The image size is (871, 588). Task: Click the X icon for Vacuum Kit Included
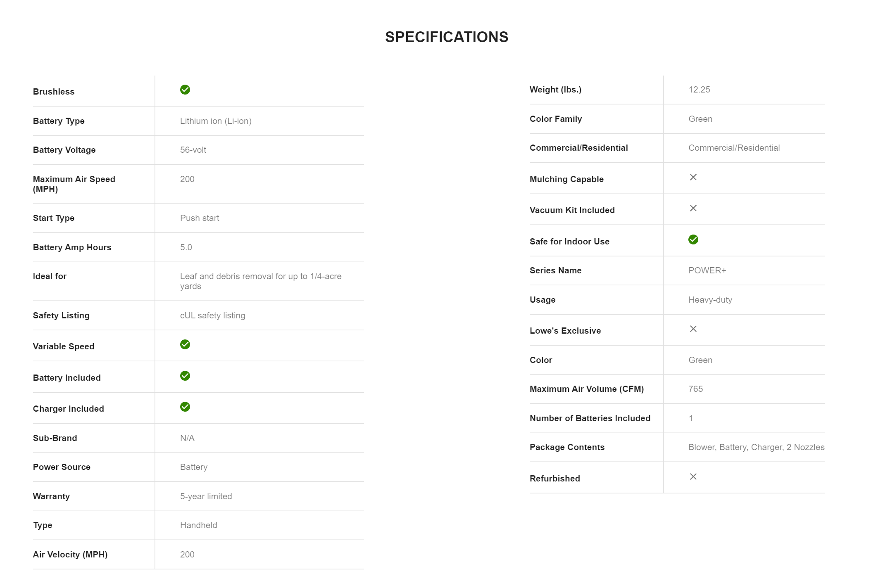693,208
